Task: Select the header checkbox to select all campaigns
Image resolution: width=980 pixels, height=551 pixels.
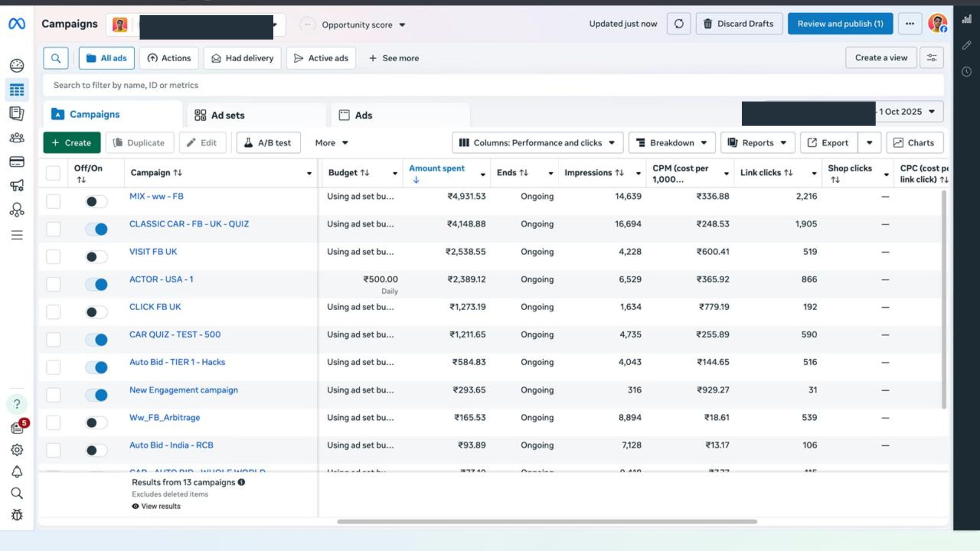Action: coord(53,173)
